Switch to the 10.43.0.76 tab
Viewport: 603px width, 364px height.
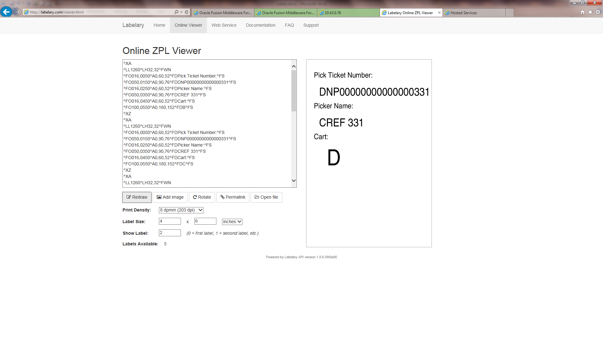348,13
